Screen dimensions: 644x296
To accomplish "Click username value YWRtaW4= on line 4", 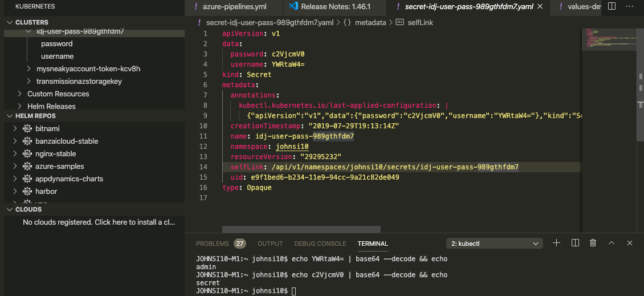I will pos(288,64).
